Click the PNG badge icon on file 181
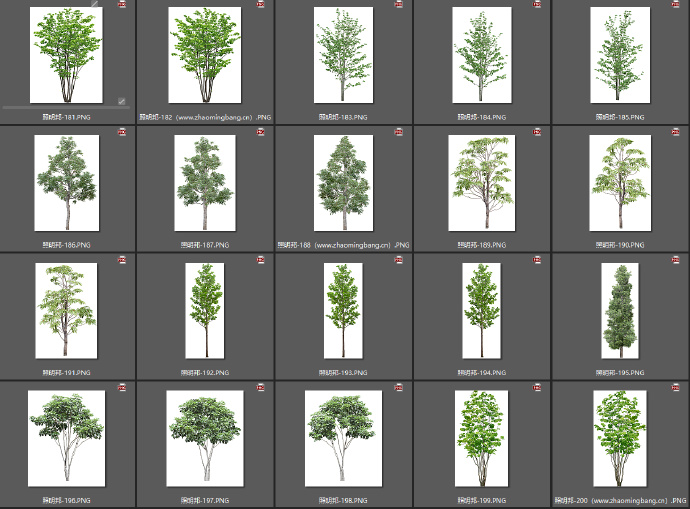Viewport: 690px width, 509px height. (122, 5)
